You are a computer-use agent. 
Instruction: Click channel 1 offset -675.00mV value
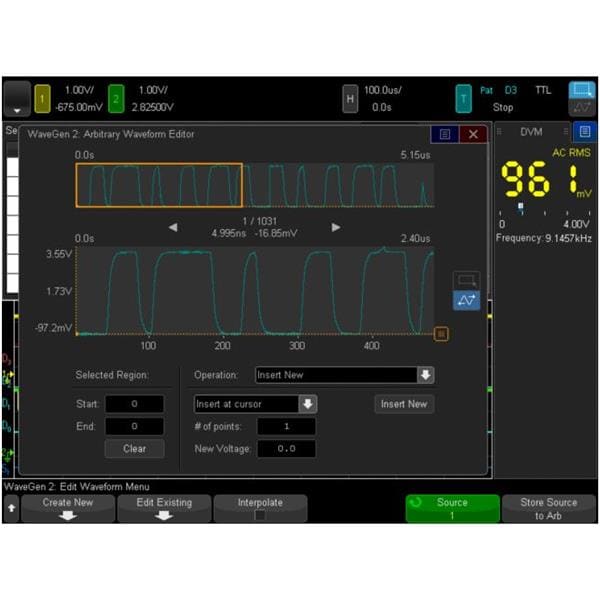(79, 107)
